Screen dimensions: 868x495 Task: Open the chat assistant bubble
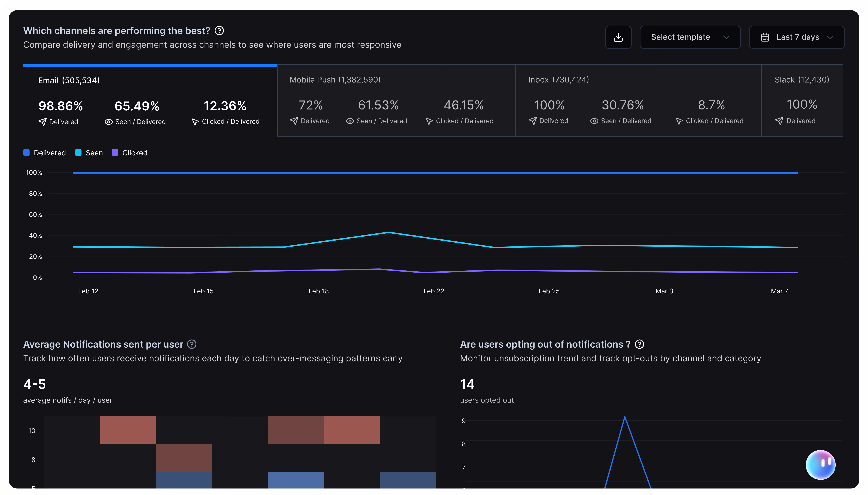820,465
